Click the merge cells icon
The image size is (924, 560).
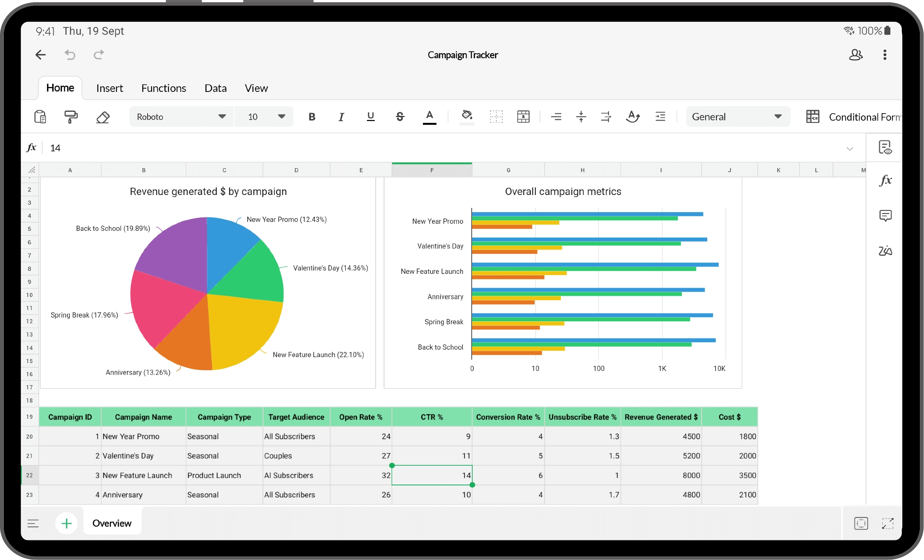(523, 117)
